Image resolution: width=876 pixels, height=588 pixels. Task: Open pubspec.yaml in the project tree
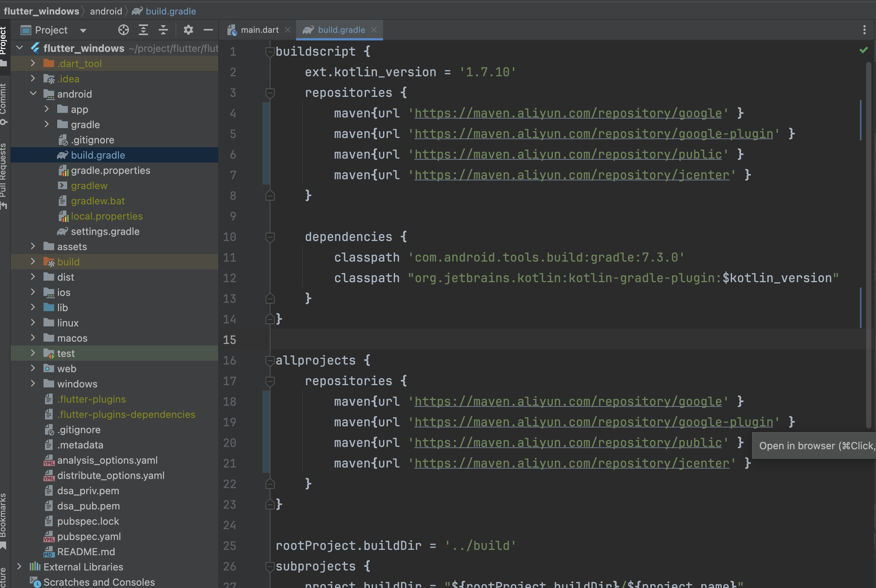click(x=89, y=537)
